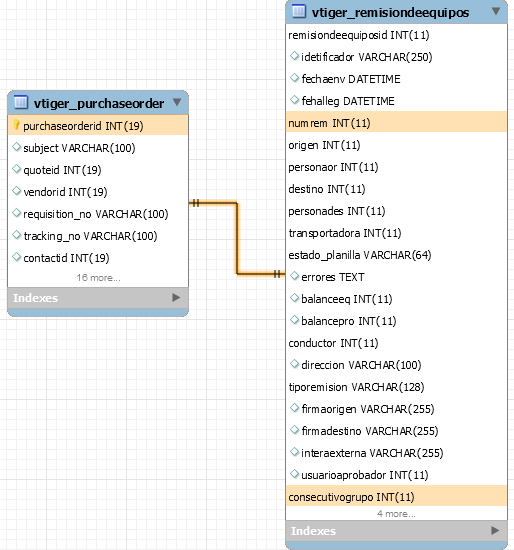This screenshot has width=514, height=550.
Task: Click the diamond icon beside subject column
Action: click(x=16, y=147)
